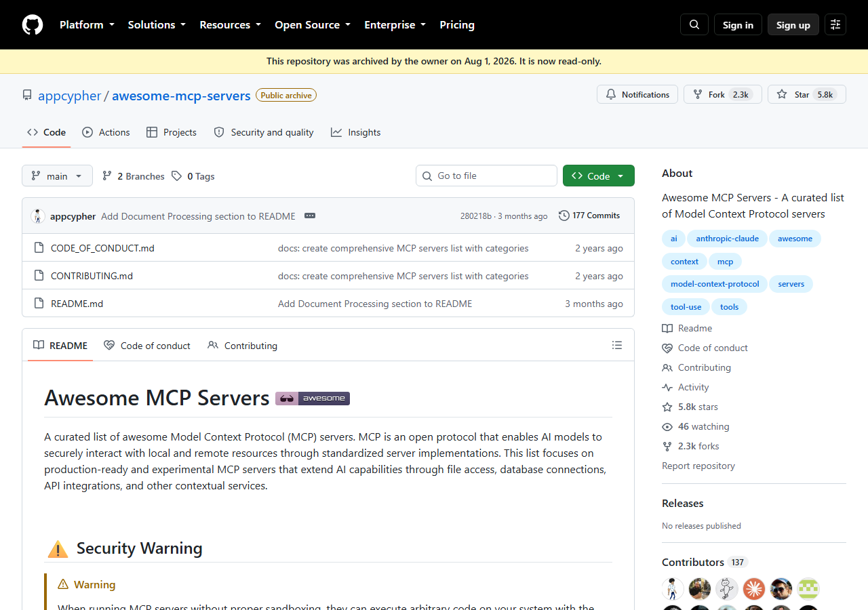
Task: Click the Notifications bell button
Action: pos(637,94)
